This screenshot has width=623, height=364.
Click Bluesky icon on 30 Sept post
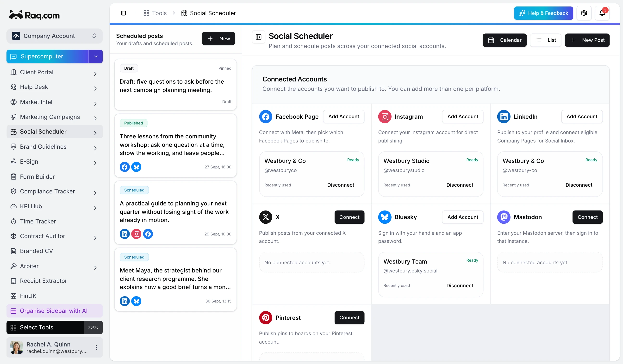136,301
